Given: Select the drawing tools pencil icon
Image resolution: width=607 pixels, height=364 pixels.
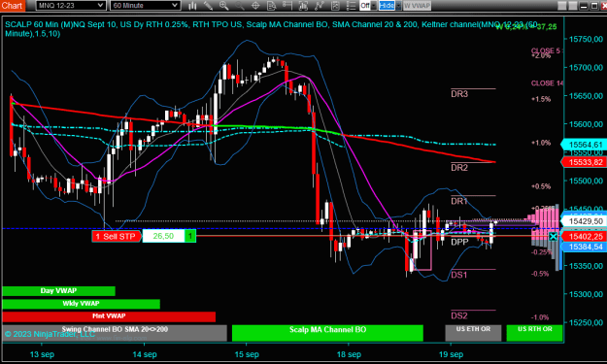Looking at the screenshot, I should (208, 6).
